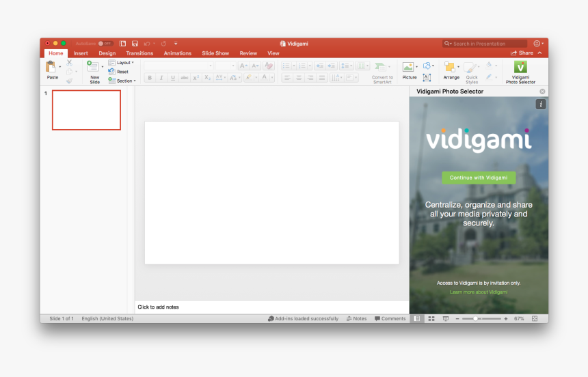Screen dimensions: 588x377
Task: Open the Quick Styles gallery
Action: [472, 72]
